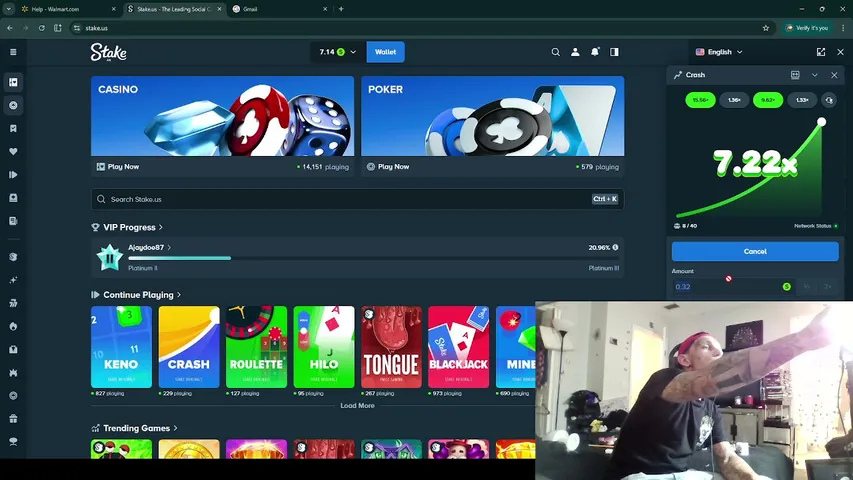
Task: Open the balance currency dropdown showing 7.14
Action: (338, 52)
